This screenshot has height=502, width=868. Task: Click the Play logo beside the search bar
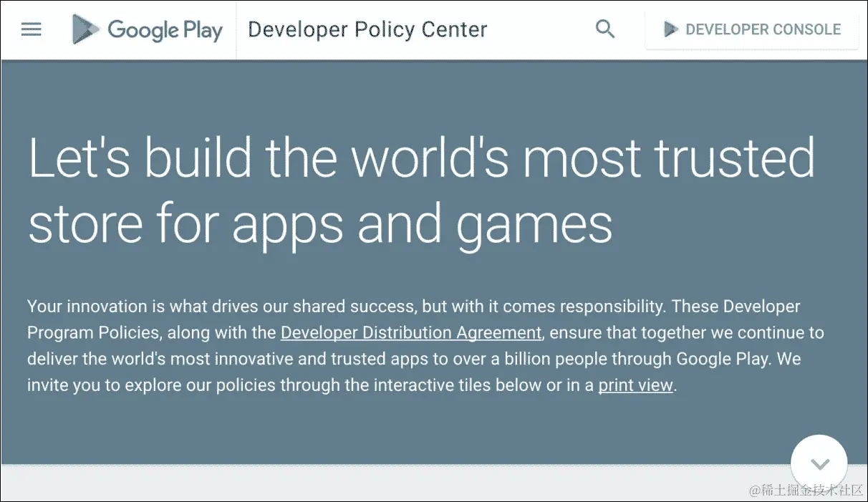tap(85, 29)
